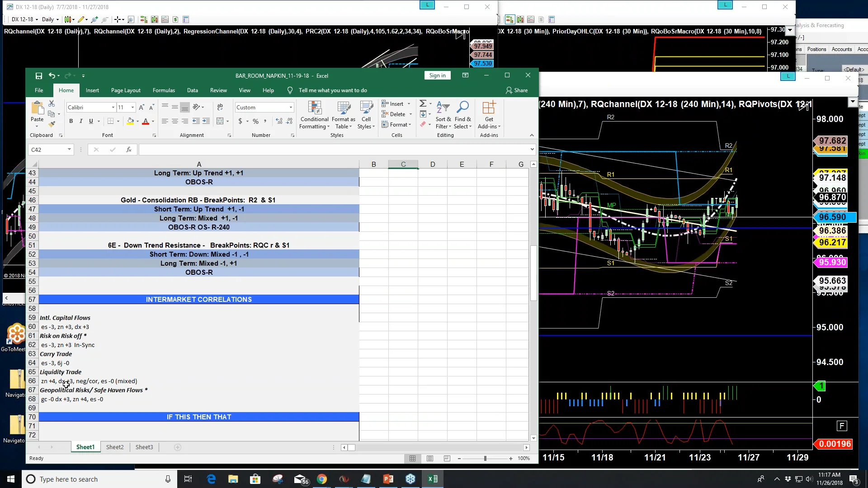Click the yellow Fill Color swatch button
This screenshot has width=868, height=488.
130,121
